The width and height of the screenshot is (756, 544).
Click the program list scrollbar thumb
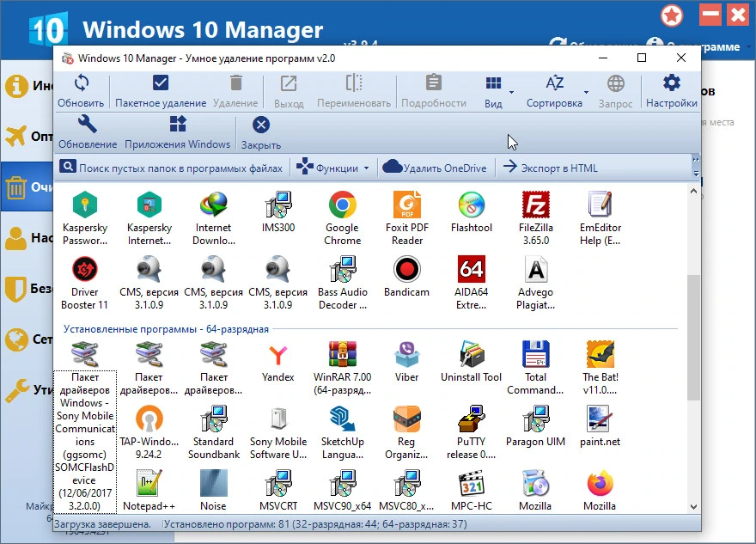693,337
